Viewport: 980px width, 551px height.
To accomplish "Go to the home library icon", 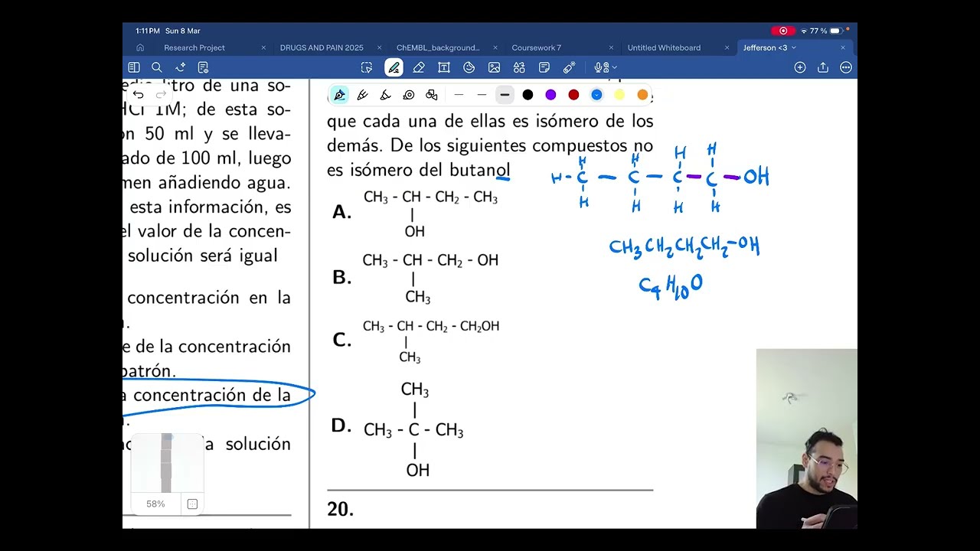I will click(x=140, y=47).
